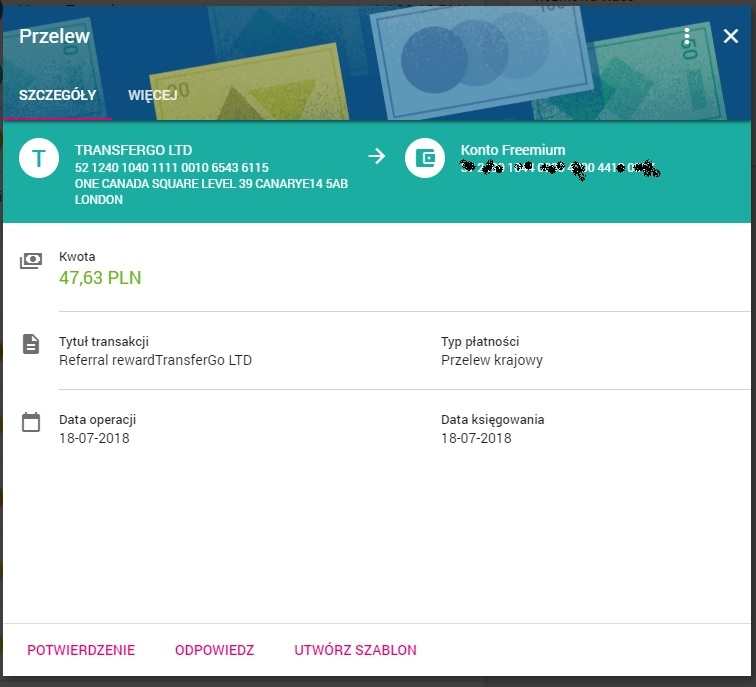Click the Kwota field label
756x687 pixels.
pyautogui.click(x=77, y=256)
